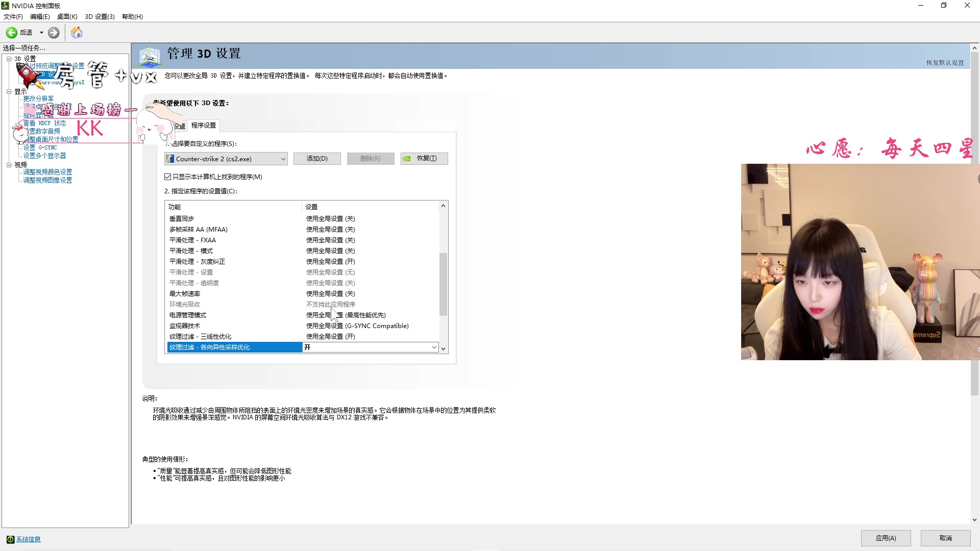
Task: Open the 桌面(K) menu
Action: click(67, 16)
